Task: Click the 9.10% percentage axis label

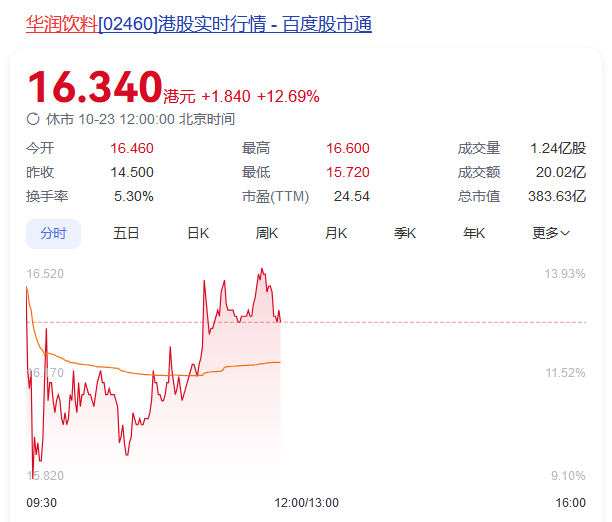Action: pyautogui.click(x=568, y=476)
